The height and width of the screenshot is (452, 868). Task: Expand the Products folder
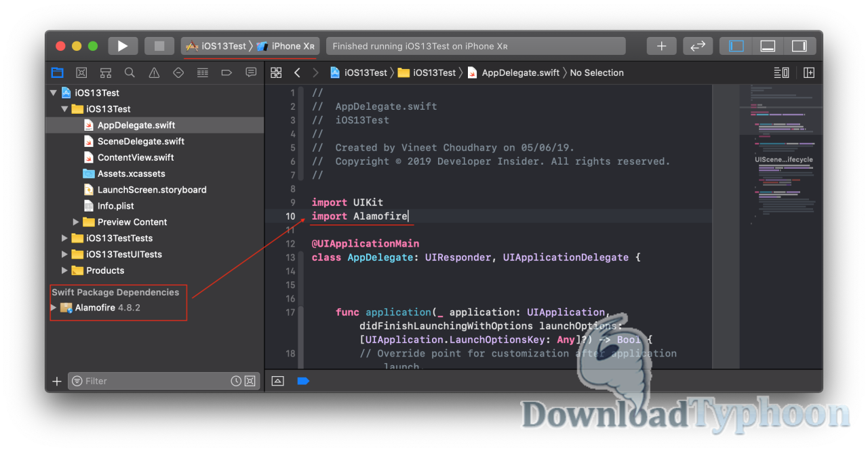tap(65, 270)
